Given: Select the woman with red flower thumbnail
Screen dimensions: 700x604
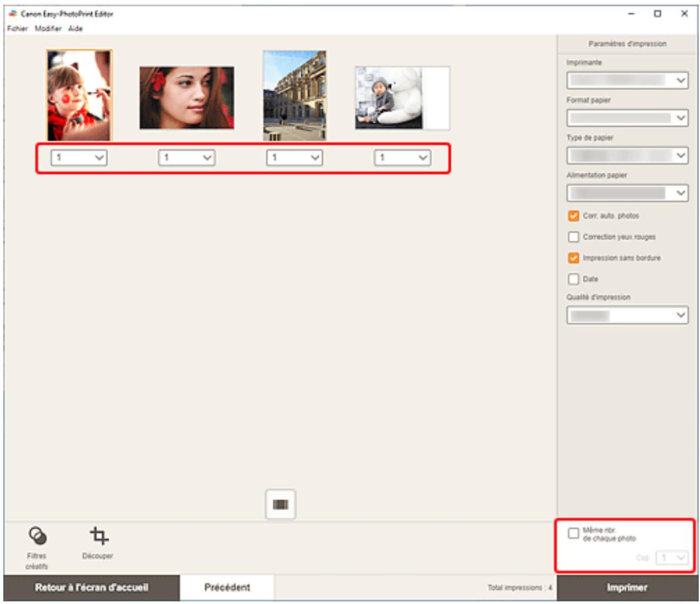Looking at the screenshot, I should coord(187,98).
